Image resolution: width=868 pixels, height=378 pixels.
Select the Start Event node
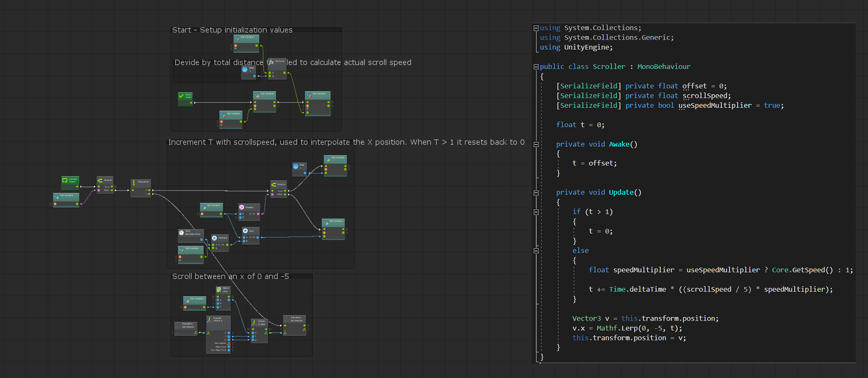[x=186, y=99]
